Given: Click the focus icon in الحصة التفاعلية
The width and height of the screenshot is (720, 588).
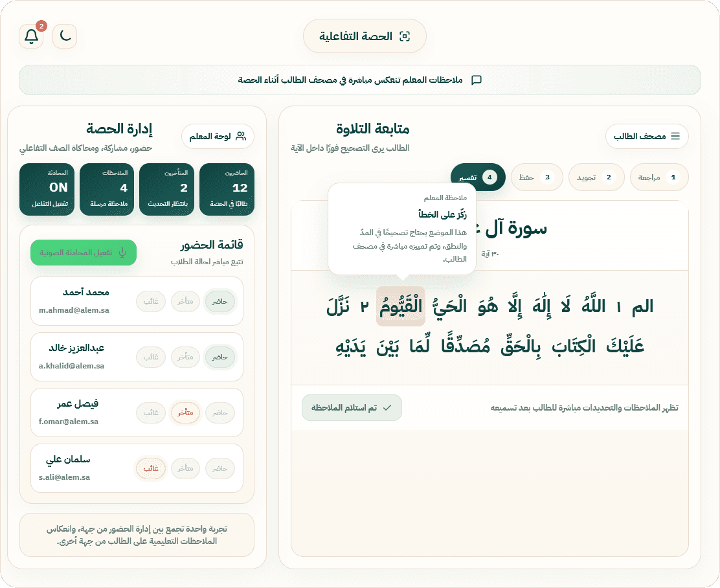Looking at the screenshot, I should [405, 36].
